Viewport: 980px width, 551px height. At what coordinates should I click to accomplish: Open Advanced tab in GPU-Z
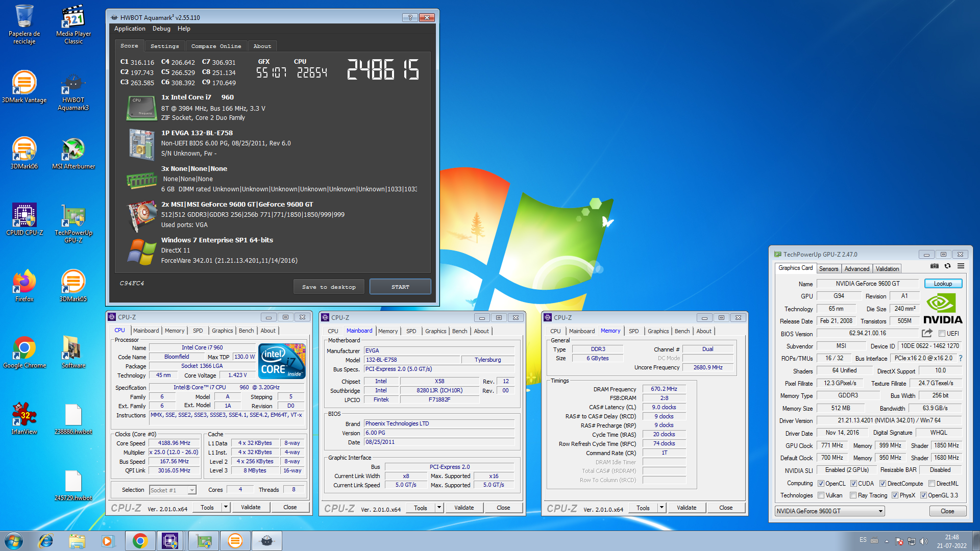click(856, 269)
